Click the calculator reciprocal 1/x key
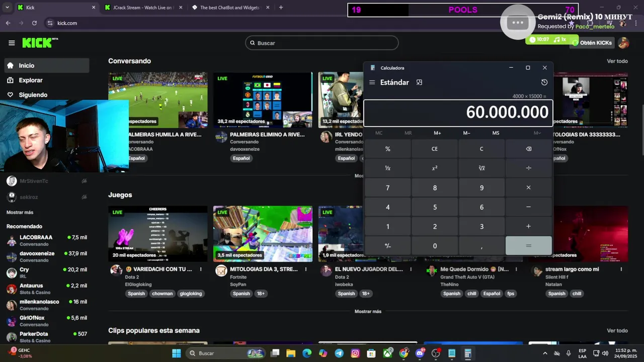Screen dimensions: 644x362 point(387,168)
